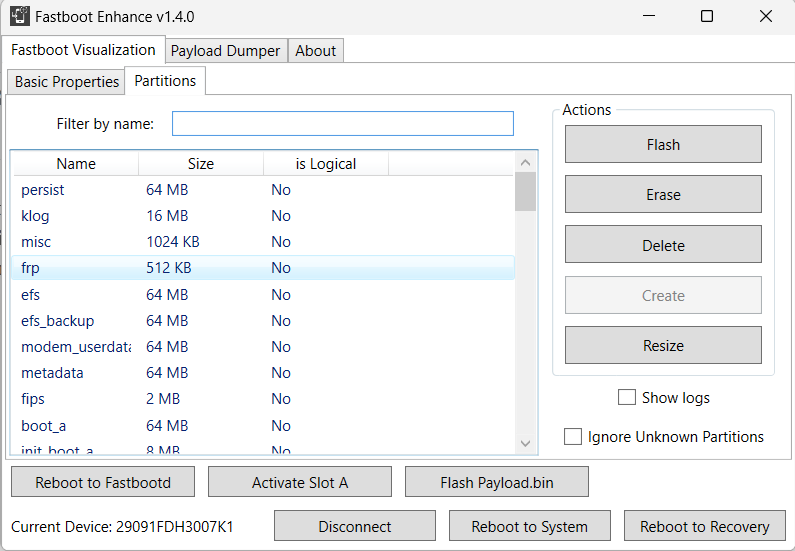Click Flash Payload.bin button
This screenshot has height=551, width=795.
tap(497, 482)
